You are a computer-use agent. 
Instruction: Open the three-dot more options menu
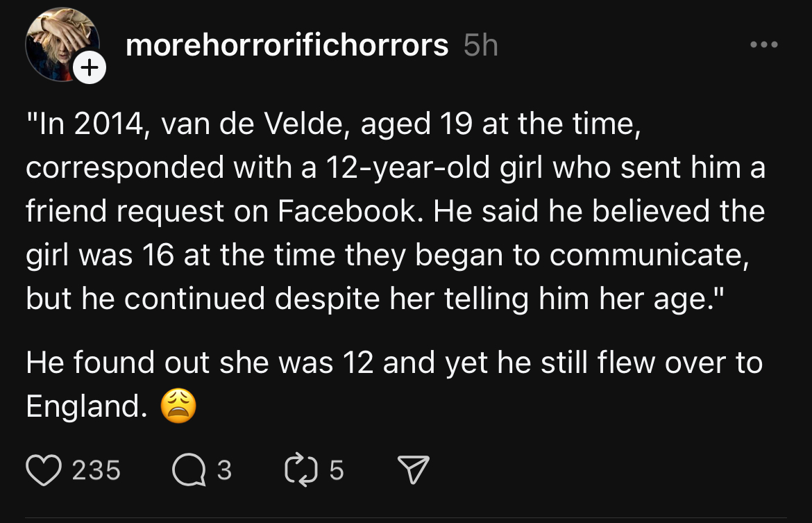(x=764, y=46)
